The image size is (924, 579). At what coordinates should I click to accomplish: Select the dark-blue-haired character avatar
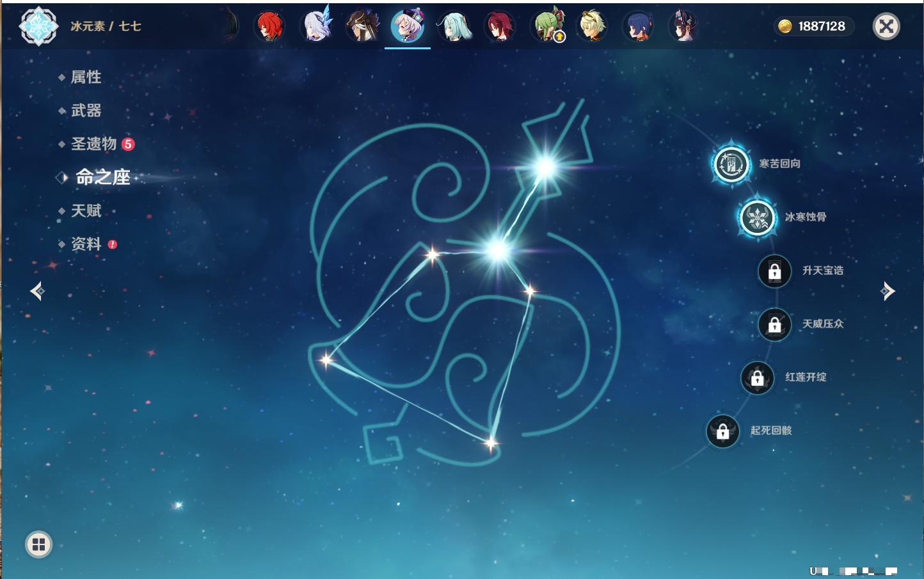point(638,26)
